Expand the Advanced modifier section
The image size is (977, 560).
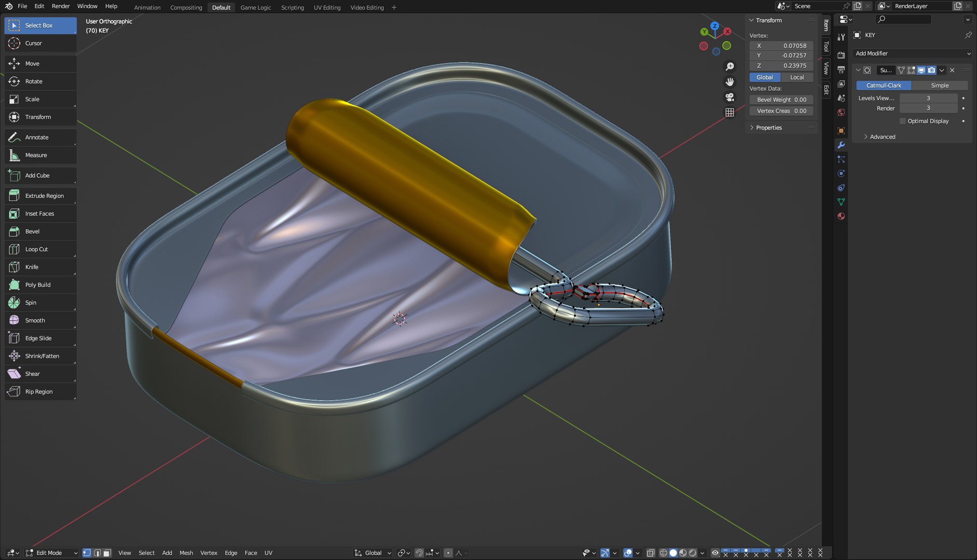tap(882, 137)
